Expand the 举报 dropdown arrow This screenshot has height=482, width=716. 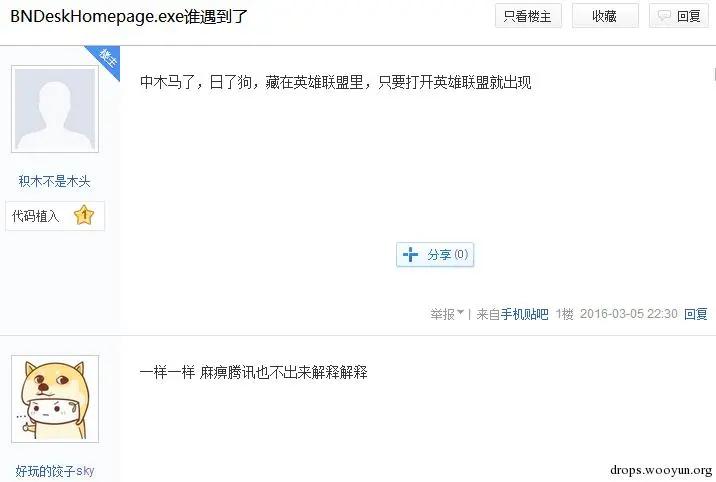coord(460,312)
